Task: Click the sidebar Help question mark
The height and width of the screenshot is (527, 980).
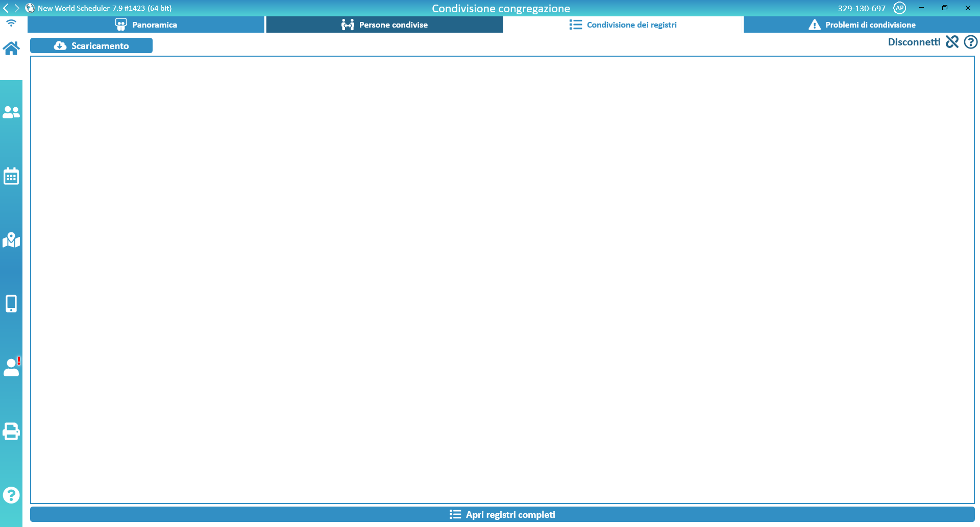Action: pos(11,495)
